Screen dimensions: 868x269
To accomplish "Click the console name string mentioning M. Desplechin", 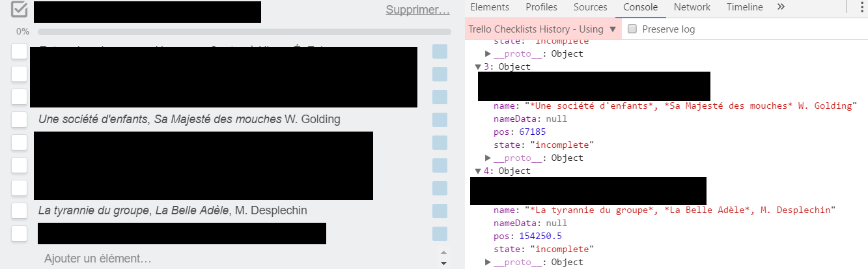I will pyautogui.click(x=680, y=210).
